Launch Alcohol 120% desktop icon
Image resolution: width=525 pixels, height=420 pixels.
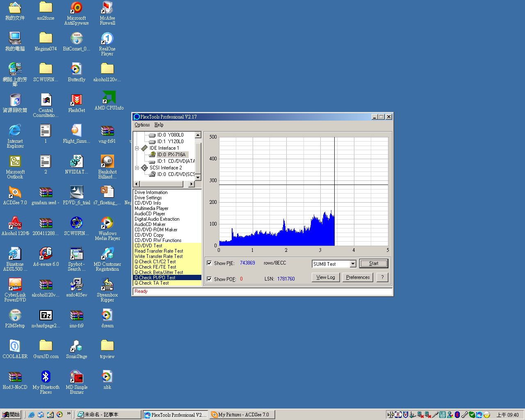(15, 226)
